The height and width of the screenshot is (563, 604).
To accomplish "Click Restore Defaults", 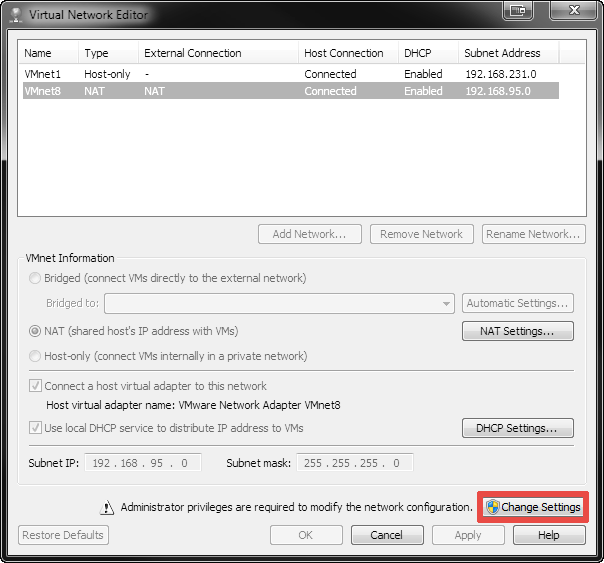I will pos(63,535).
